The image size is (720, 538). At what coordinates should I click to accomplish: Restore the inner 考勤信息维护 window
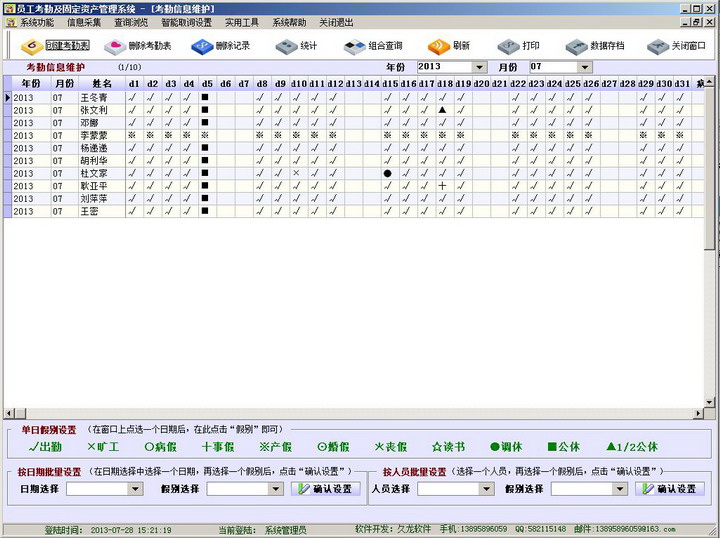(697, 22)
